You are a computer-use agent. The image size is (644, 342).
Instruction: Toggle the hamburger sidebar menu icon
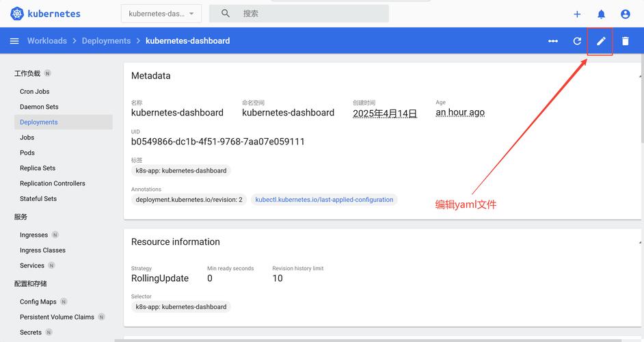point(14,41)
